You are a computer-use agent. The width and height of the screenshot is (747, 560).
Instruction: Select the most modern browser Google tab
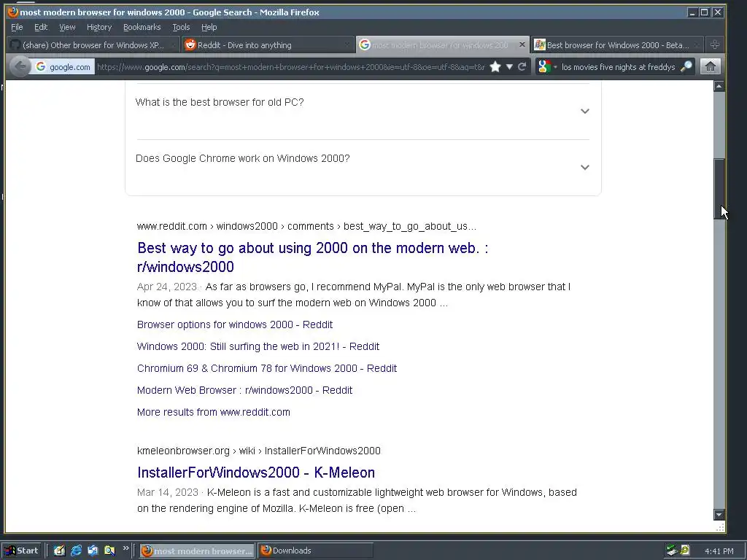tap(442, 44)
